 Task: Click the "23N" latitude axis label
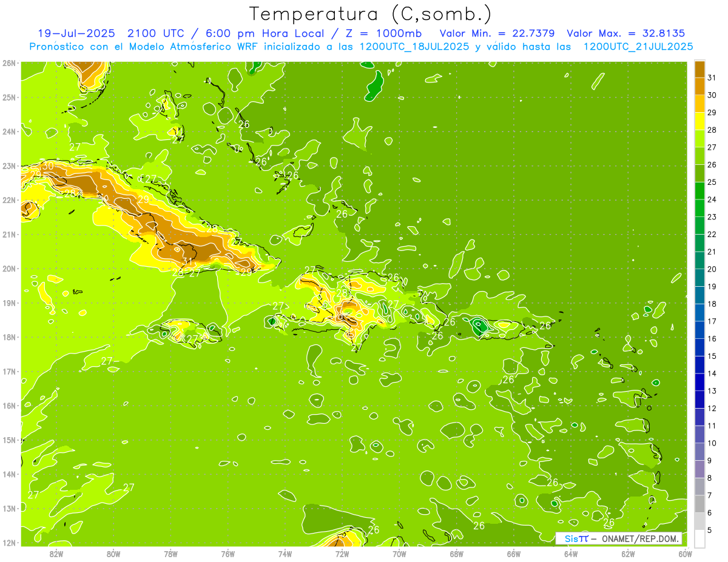(x=10, y=166)
